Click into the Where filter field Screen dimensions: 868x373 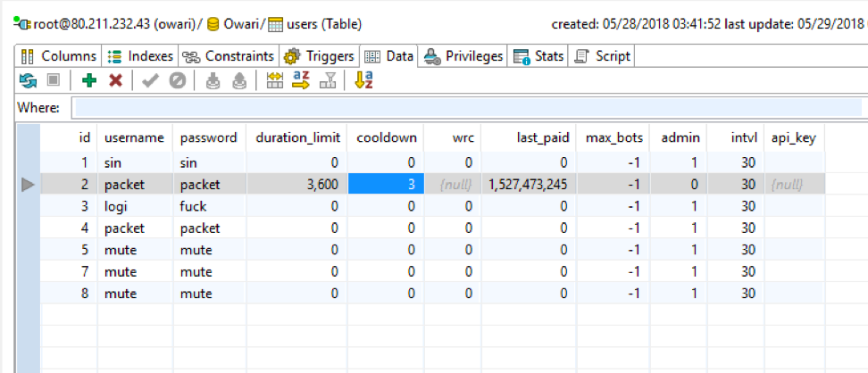(466, 108)
